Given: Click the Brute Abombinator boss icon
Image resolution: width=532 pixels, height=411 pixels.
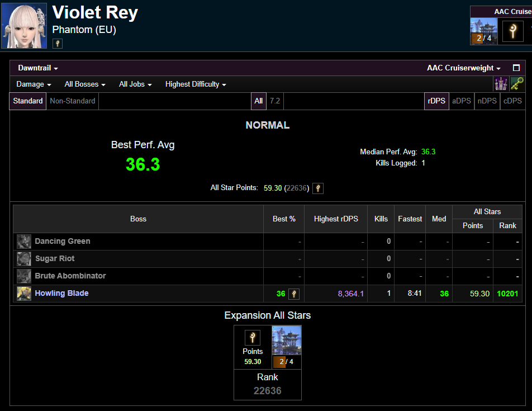Looking at the screenshot, I should click(x=24, y=276).
